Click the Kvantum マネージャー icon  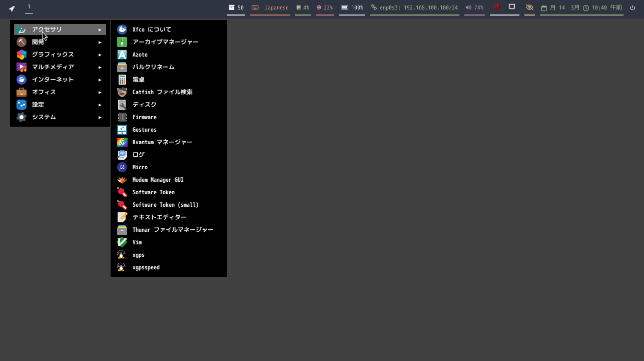[x=122, y=142]
